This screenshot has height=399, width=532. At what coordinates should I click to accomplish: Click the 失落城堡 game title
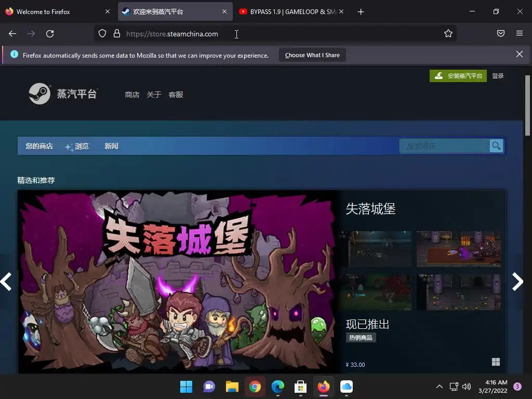tap(370, 209)
